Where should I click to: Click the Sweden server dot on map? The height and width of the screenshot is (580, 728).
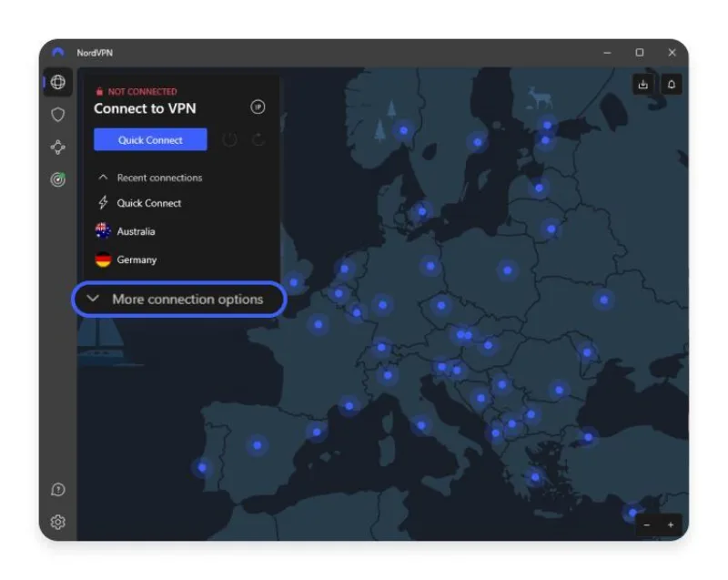pos(478,142)
